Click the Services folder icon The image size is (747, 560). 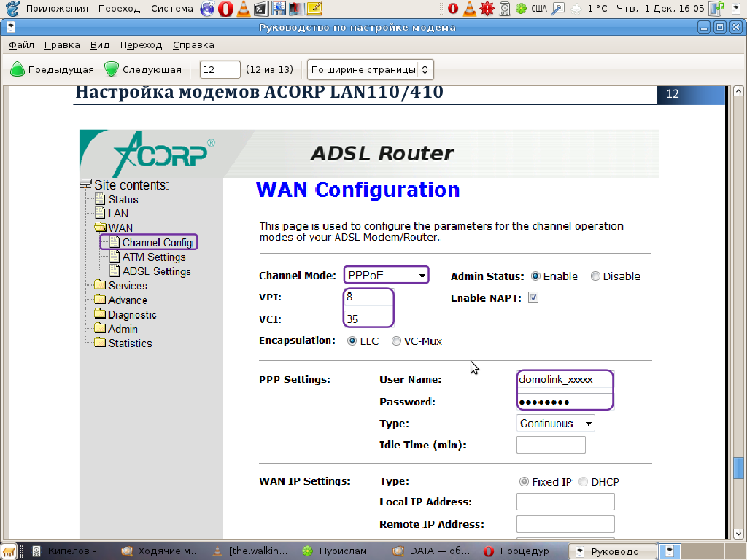pyautogui.click(x=100, y=285)
